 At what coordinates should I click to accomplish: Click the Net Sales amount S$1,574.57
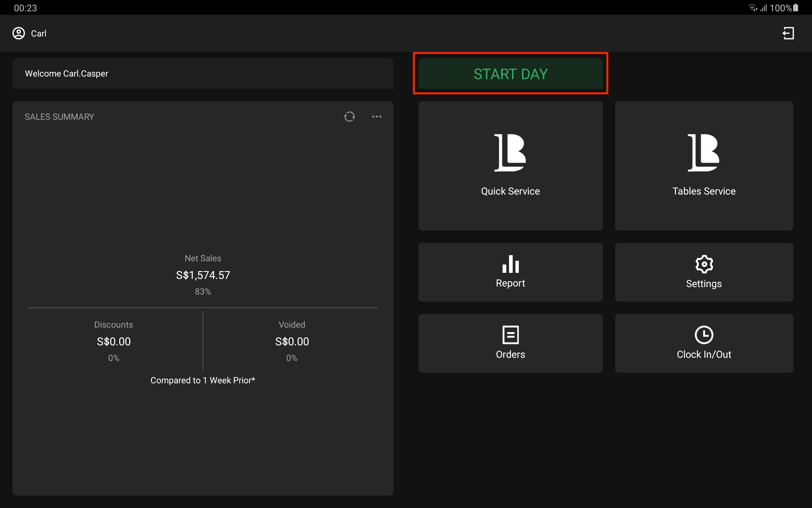click(203, 275)
